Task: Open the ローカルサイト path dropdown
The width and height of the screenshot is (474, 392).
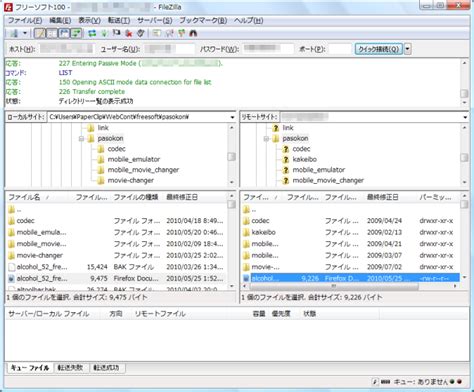Action: (232, 117)
